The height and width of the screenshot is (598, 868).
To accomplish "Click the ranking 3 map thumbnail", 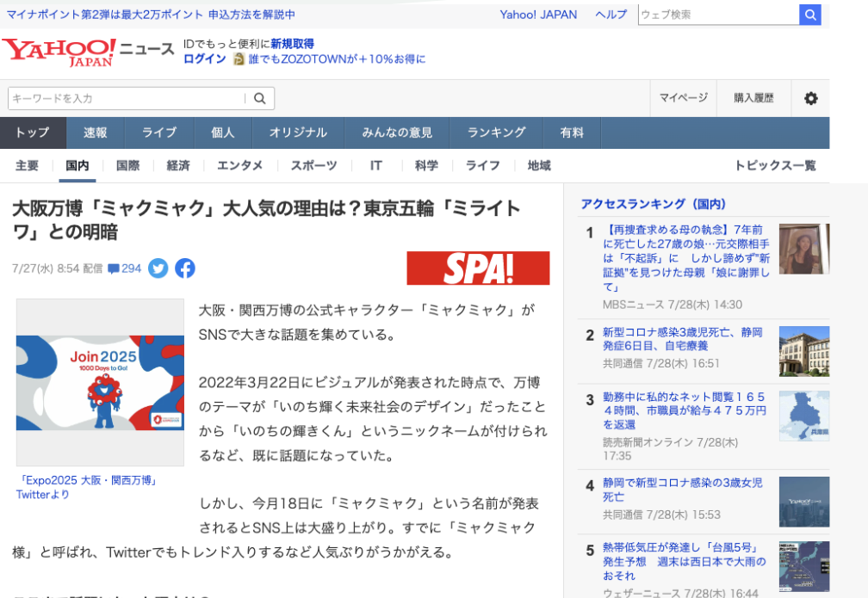I will coord(804,416).
